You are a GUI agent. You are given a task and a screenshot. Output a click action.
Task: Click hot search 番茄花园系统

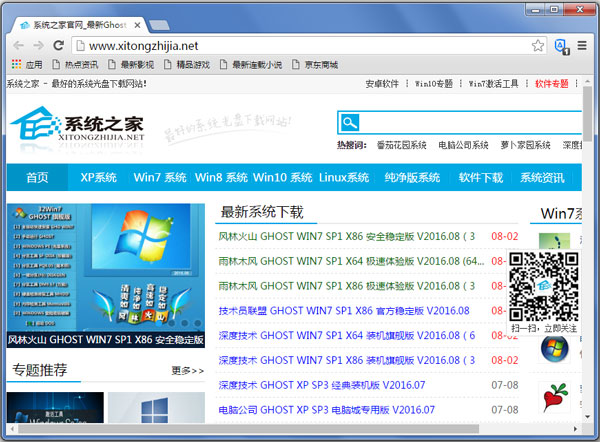coord(401,145)
